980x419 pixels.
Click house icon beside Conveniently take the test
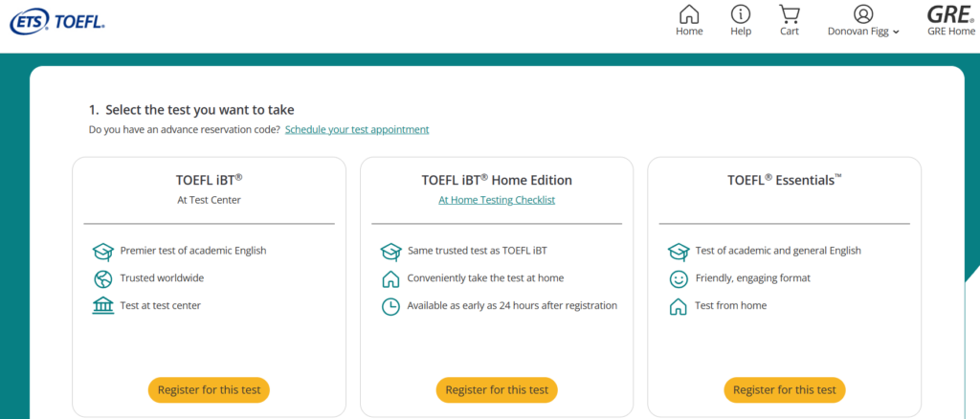pos(390,279)
